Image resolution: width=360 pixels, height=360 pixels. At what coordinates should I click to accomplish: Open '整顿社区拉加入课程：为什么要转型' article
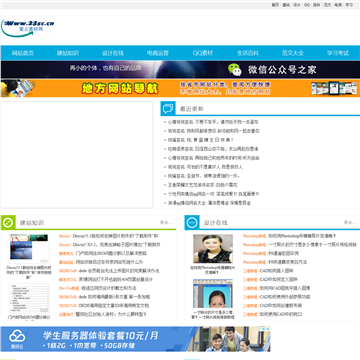coord(111,314)
